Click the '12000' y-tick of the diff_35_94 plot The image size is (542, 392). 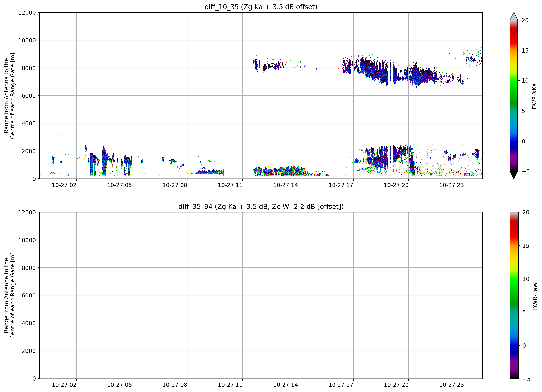click(27, 212)
